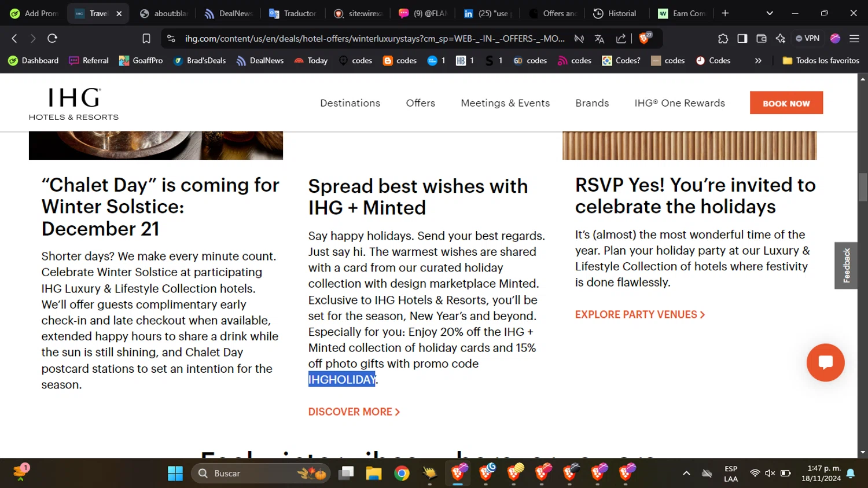The width and height of the screenshot is (868, 488).
Task: Open Wi-Fi network settings in tray
Action: [x=755, y=473]
